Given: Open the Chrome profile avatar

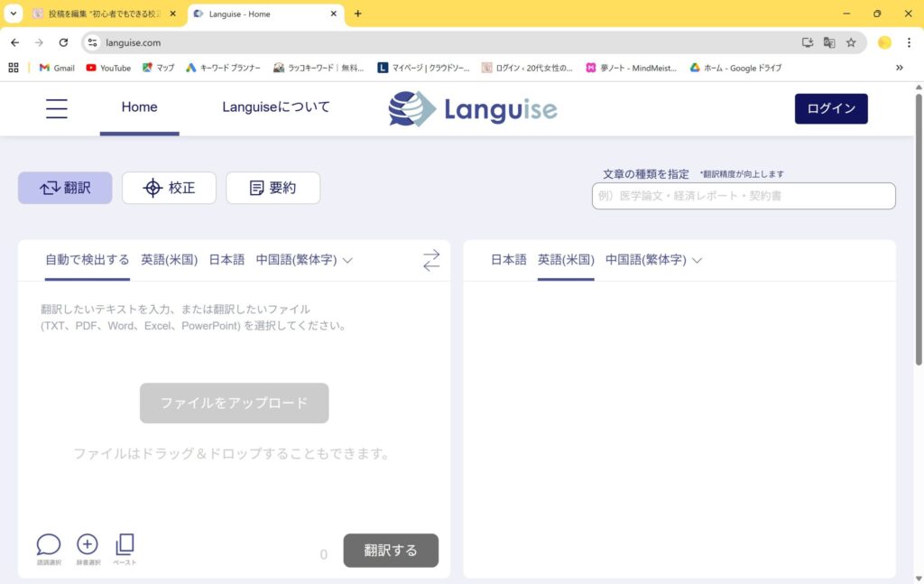Looking at the screenshot, I should (884, 42).
